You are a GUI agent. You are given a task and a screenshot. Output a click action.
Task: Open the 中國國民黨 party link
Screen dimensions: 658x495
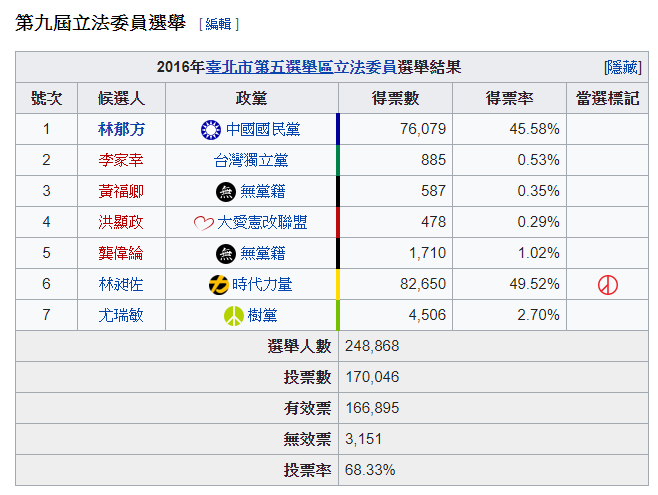(263, 130)
